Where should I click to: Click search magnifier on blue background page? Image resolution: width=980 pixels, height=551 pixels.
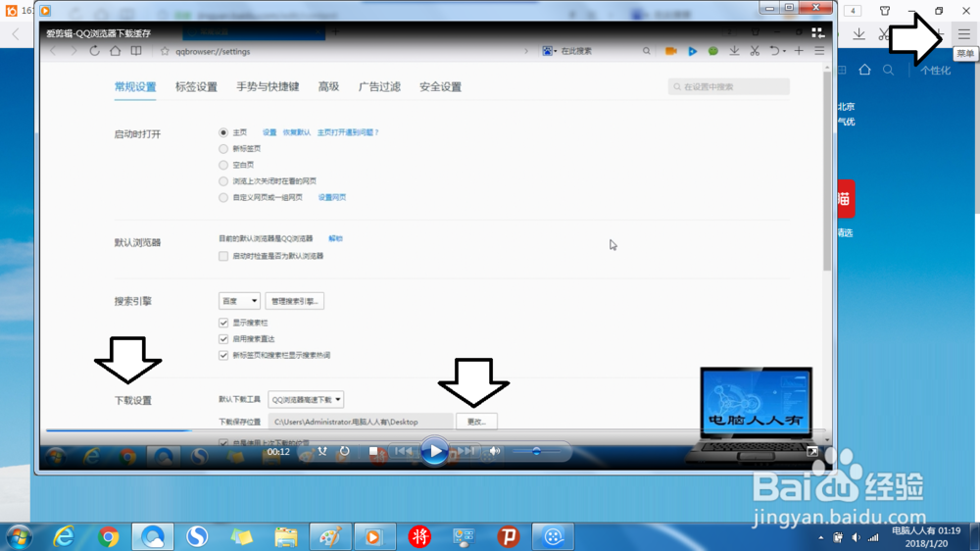point(888,70)
